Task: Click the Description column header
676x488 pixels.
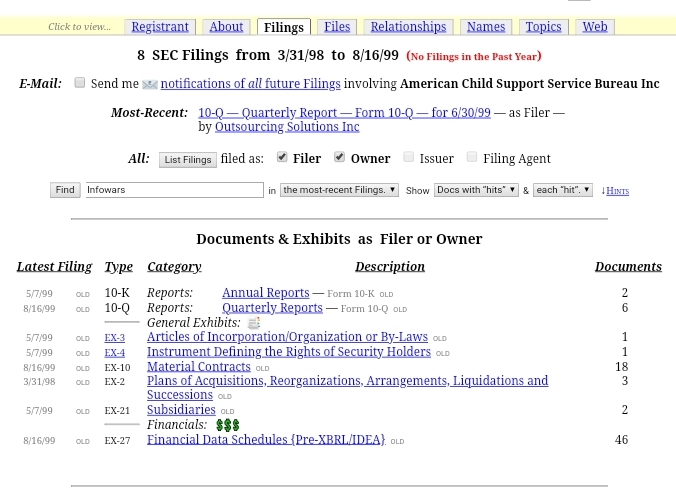Action: point(390,267)
